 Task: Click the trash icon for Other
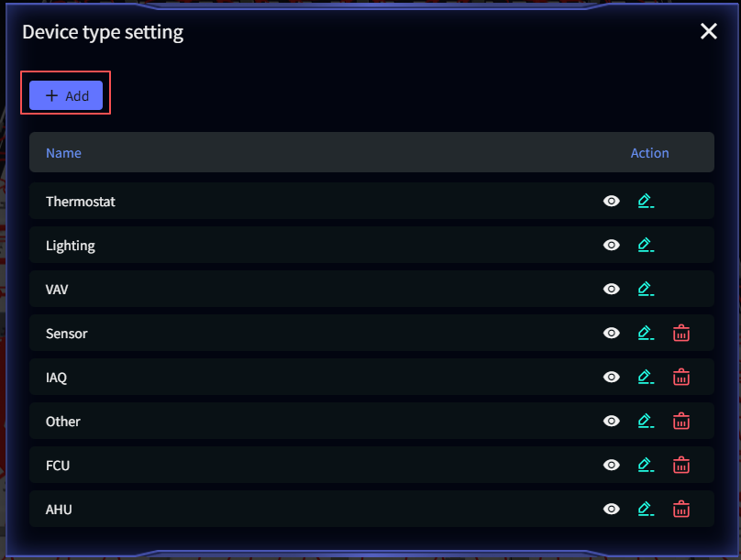(681, 421)
